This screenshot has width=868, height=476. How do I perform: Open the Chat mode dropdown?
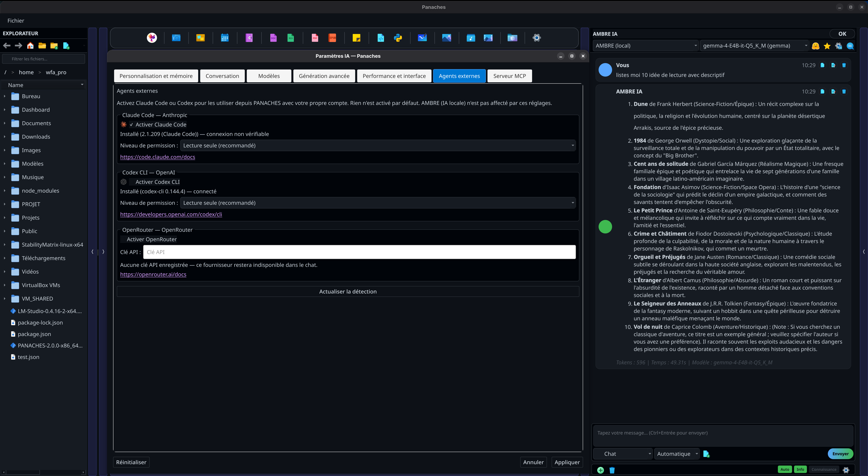coord(623,454)
